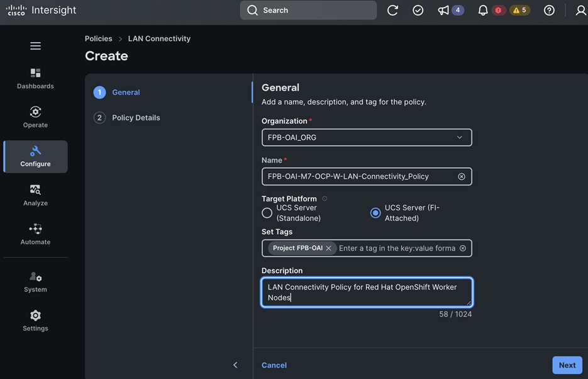Click the announcements count badge 4
The height and width of the screenshot is (379, 588).
point(457,10)
